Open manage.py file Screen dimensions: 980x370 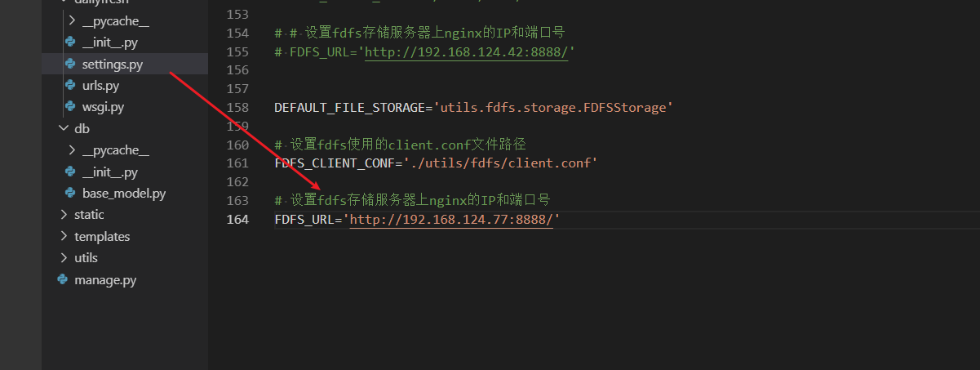coord(104,279)
